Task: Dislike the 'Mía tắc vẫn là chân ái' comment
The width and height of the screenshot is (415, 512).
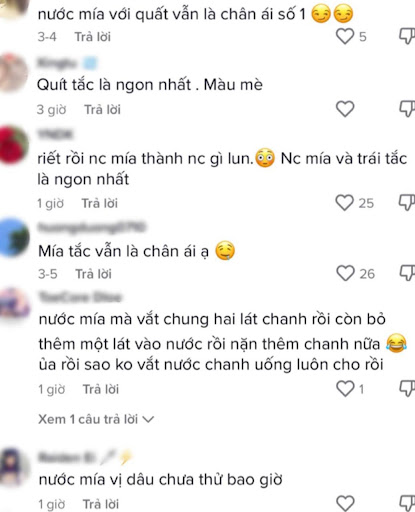Action: pyautogui.click(x=407, y=273)
